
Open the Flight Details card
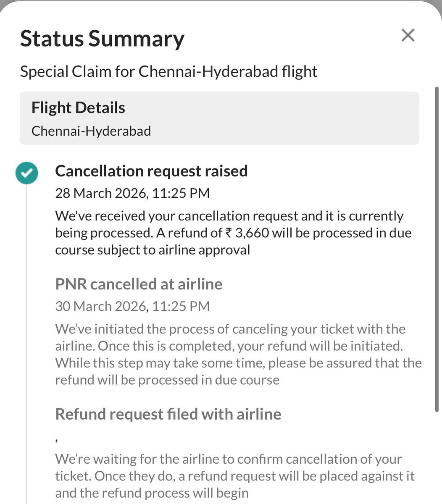(x=219, y=118)
